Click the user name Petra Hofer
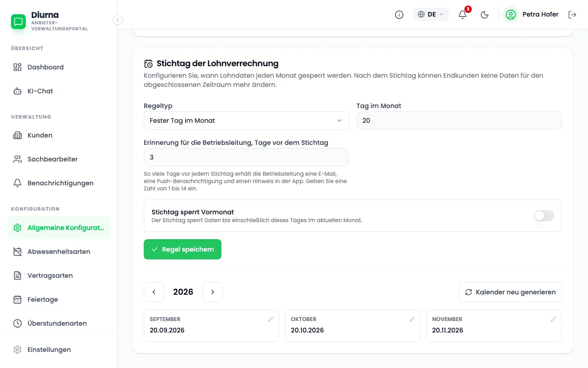Screen dimensions: 588x368 pyautogui.click(x=541, y=14)
